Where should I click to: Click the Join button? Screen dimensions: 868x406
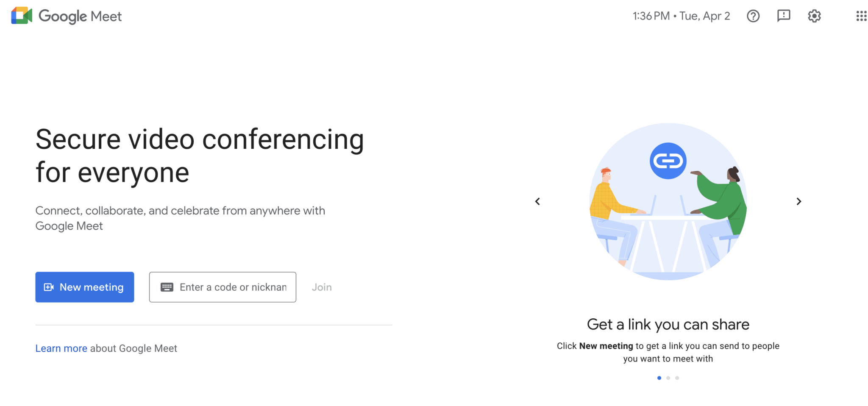[x=321, y=287]
